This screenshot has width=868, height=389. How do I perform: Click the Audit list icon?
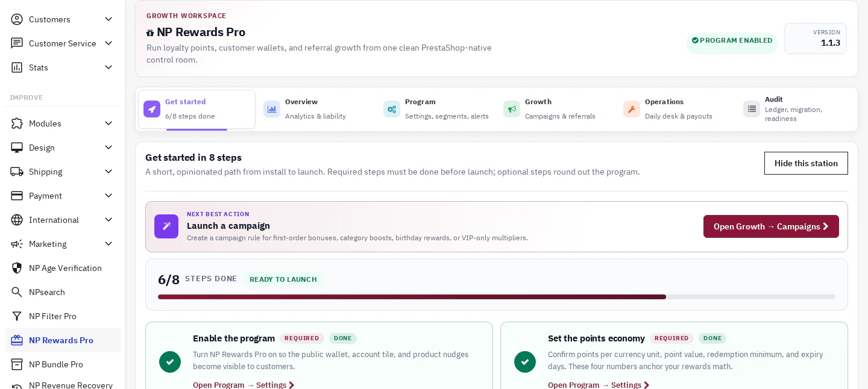click(x=752, y=109)
